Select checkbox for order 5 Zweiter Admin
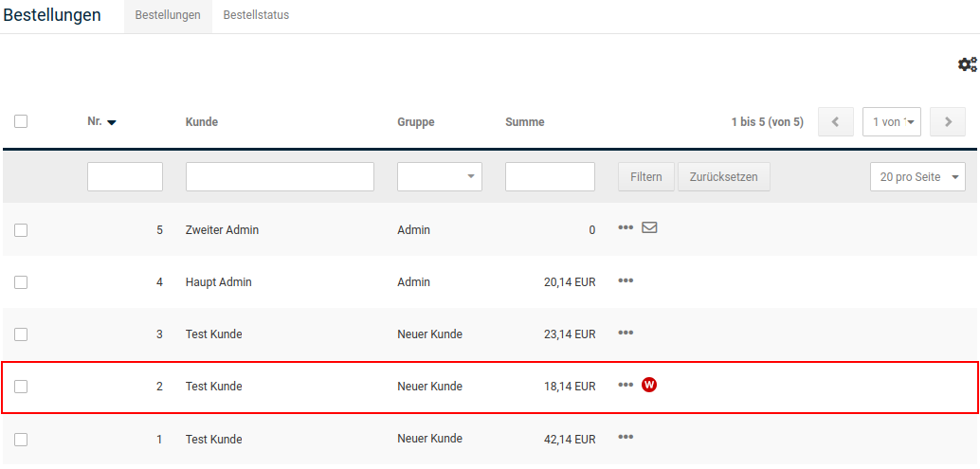Viewport: 980px width, 469px height. [21, 229]
